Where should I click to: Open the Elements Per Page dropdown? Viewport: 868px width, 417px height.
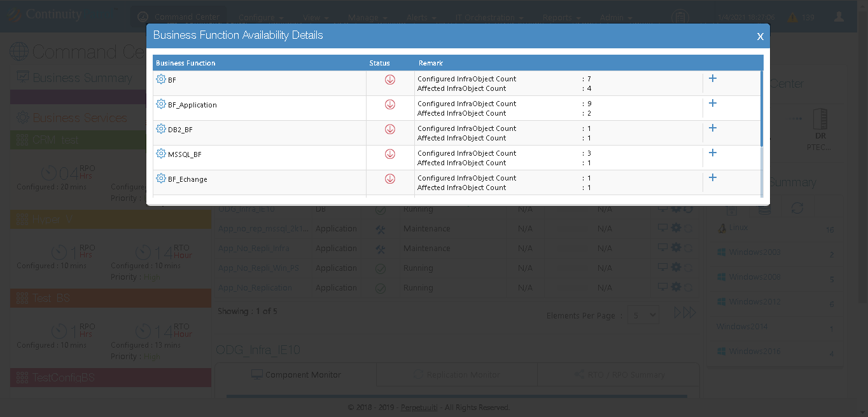pyautogui.click(x=643, y=315)
